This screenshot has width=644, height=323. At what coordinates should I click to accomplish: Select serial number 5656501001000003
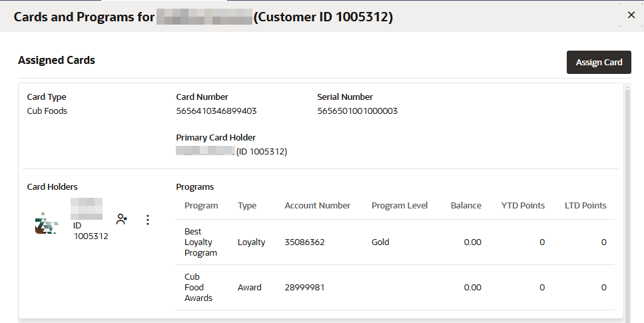pyautogui.click(x=358, y=111)
